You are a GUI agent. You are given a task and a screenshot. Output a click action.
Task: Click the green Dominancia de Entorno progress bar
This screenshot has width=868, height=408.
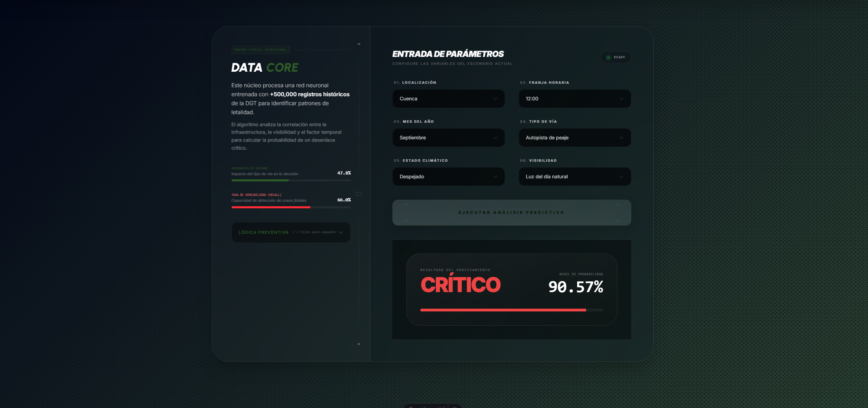pos(260,180)
